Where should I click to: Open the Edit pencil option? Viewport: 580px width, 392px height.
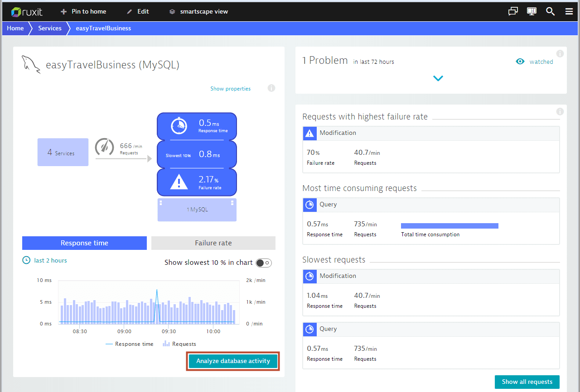click(137, 11)
